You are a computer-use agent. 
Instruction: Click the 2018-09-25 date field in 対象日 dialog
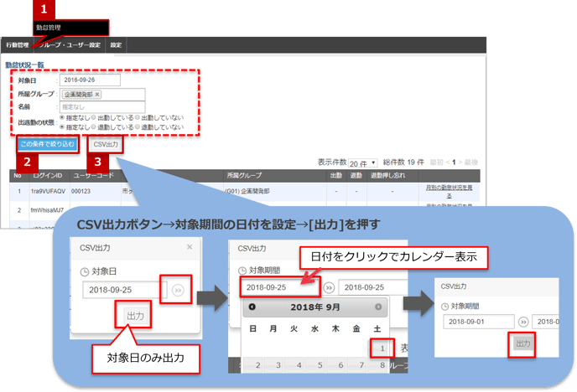125,290
